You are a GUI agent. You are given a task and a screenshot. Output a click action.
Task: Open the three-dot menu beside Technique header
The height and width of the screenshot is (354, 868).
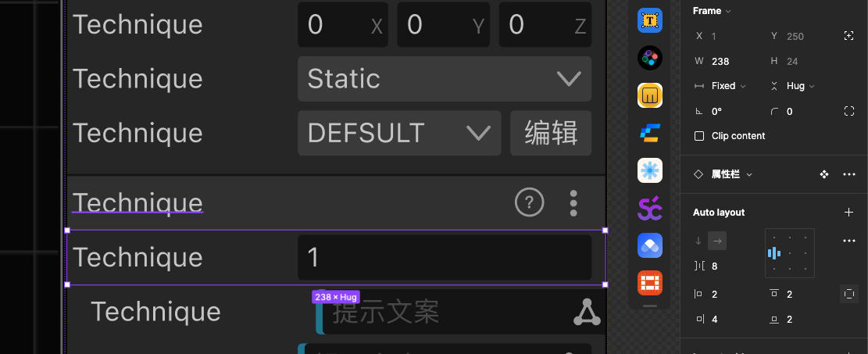(x=573, y=203)
